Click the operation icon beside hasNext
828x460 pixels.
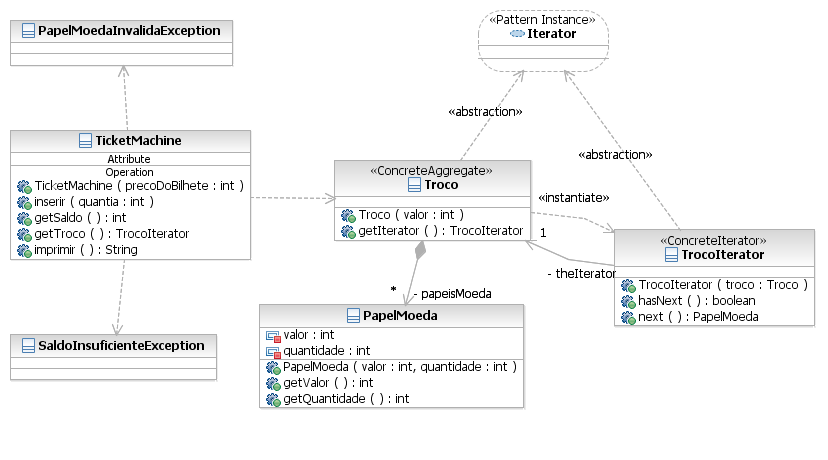(x=628, y=301)
